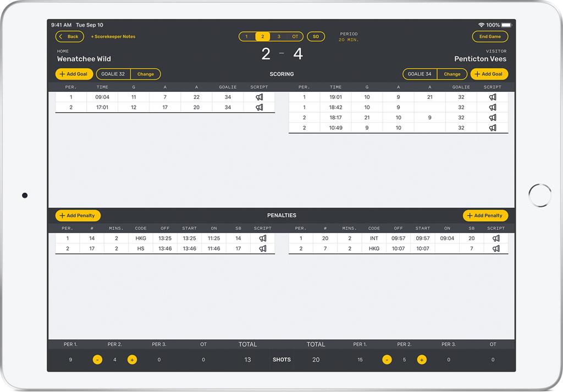Add a goal for Penticton Vees
The width and height of the screenshot is (563, 392).
click(x=489, y=74)
